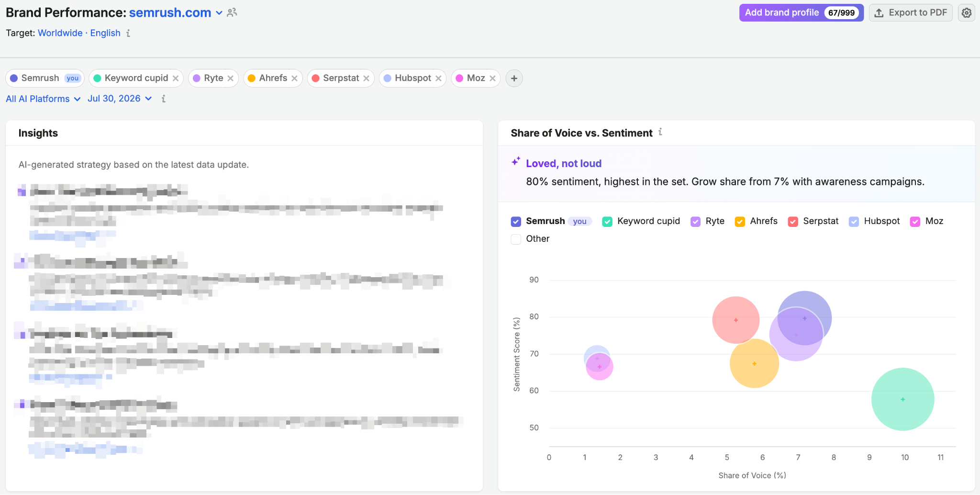Screen dimensions: 980x495
Task: Click info icon next to date selector
Action: [164, 99]
